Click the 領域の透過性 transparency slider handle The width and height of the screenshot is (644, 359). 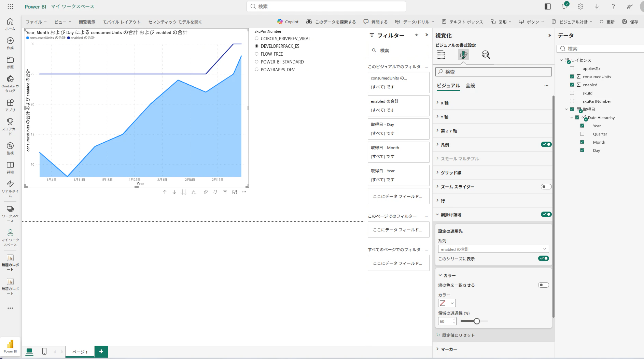click(477, 321)
